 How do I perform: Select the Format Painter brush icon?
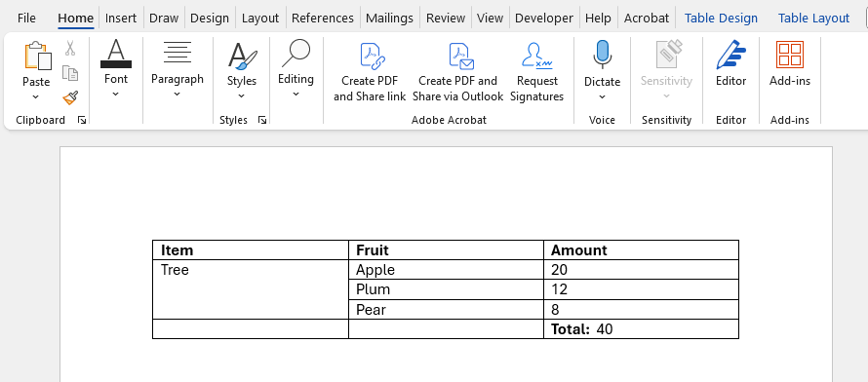point(70,97)
